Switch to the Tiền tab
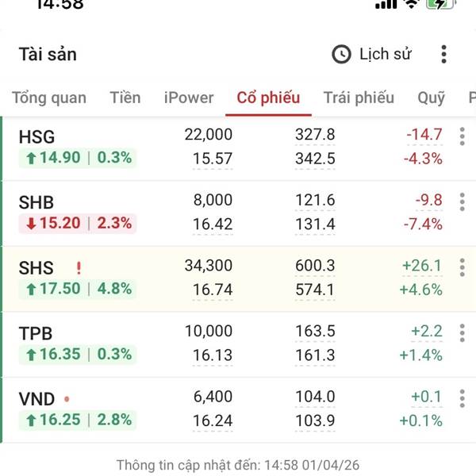Viewport: 476px width, 476px height. [125, 98]
